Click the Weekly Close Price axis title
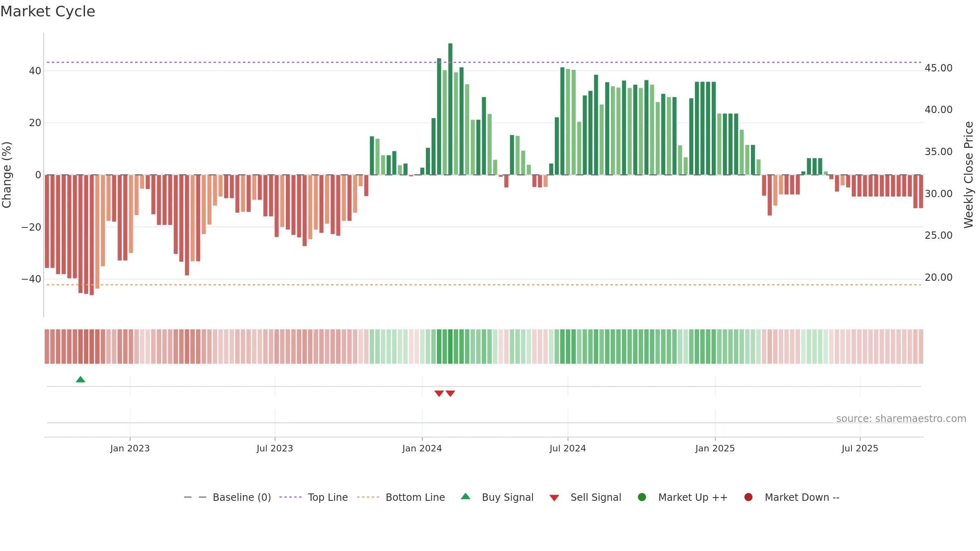 pos(969,175)
